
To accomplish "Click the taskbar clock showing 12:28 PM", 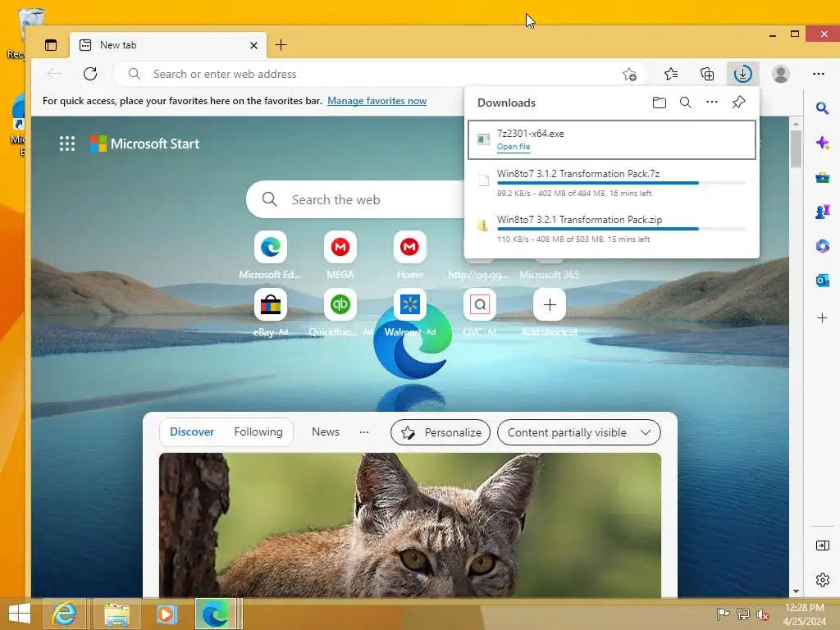I will click(x=805, y=614).
